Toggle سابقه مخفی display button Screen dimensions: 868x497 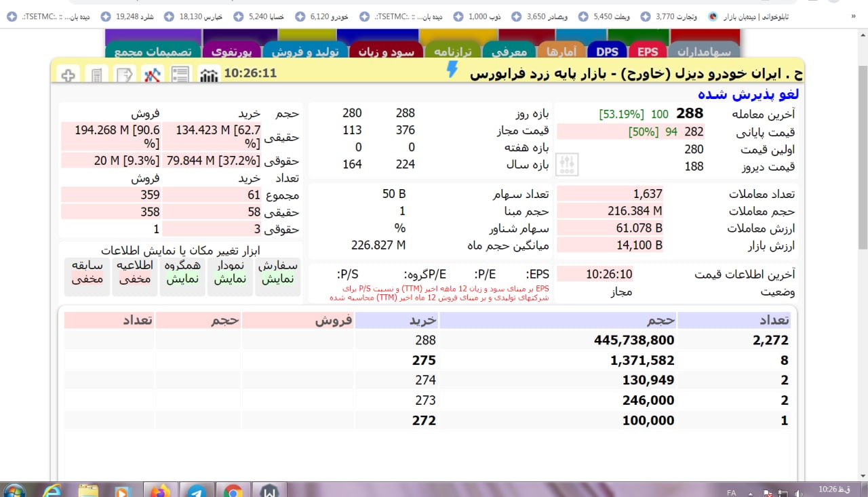(x=87, y=277)
